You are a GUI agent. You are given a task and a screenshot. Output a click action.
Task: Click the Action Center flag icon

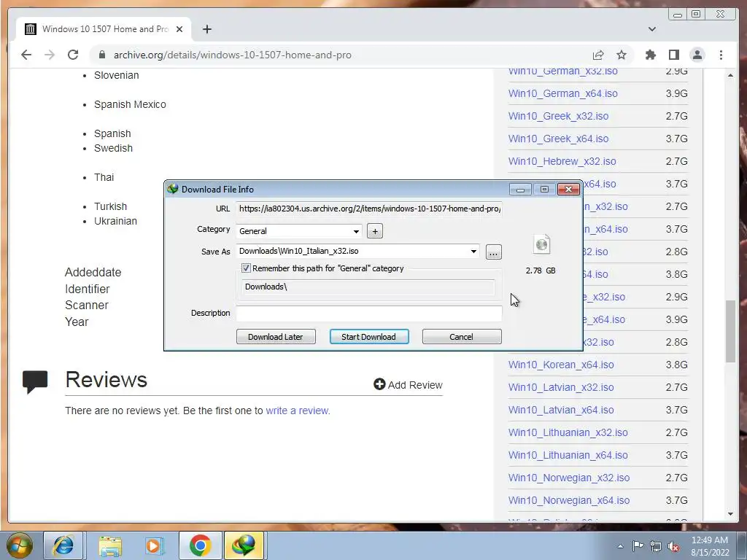638,545
